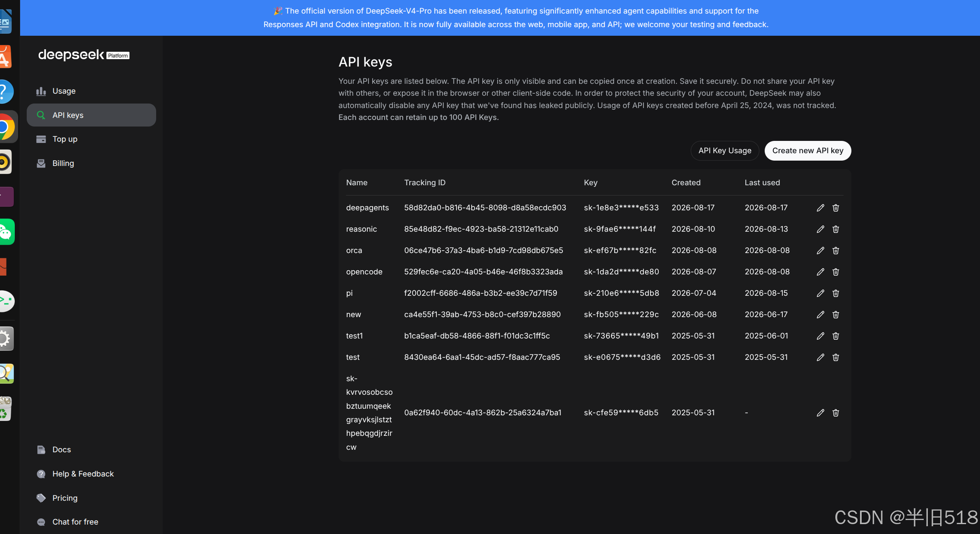The height and width of the screenshot is (534, 980).
Task: Delete the pi API key
Action: (x=835, y=293)
